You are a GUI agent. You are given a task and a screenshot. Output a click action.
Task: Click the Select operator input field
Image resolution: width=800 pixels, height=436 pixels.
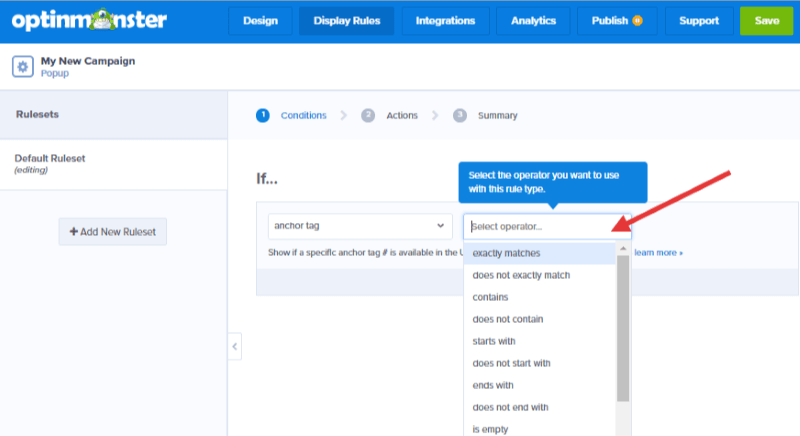(547, 226)
